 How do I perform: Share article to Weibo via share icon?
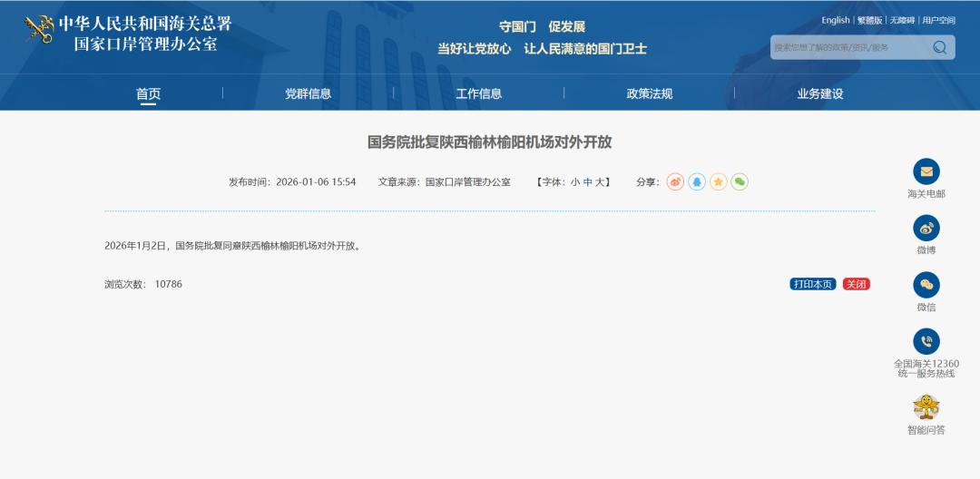pyautogui.click(x=675, y=181)
